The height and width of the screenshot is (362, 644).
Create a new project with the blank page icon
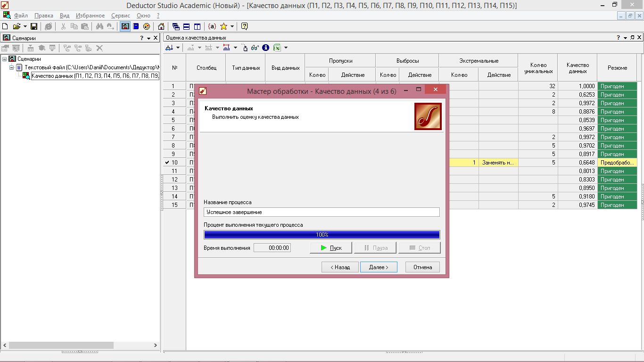click(x=5, y=26)
